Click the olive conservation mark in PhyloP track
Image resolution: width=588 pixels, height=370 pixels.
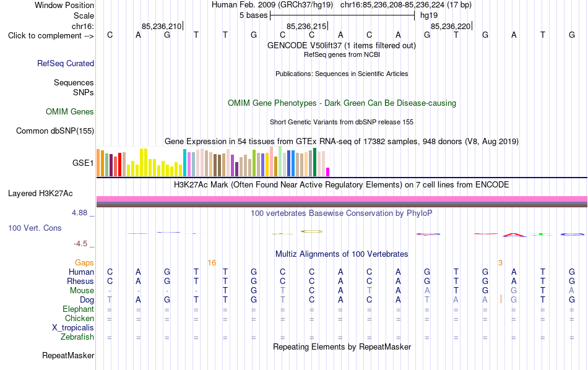(x=311, y=231)
